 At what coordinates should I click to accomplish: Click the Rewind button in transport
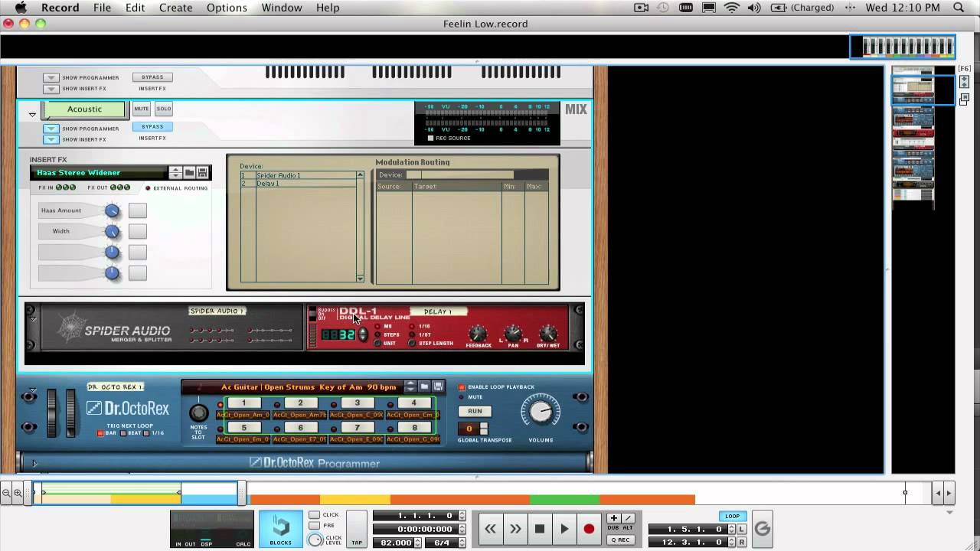[x=491, y=529]
